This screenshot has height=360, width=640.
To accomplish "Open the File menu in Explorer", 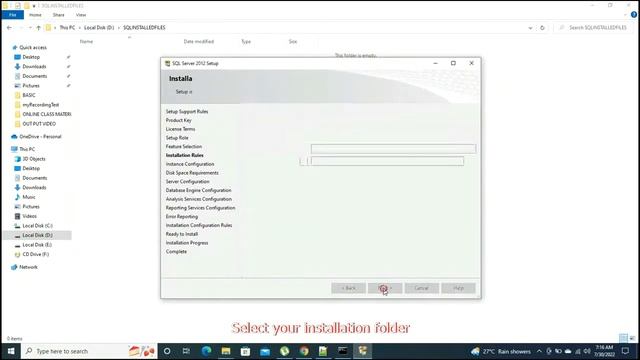I will coord(13,15).
